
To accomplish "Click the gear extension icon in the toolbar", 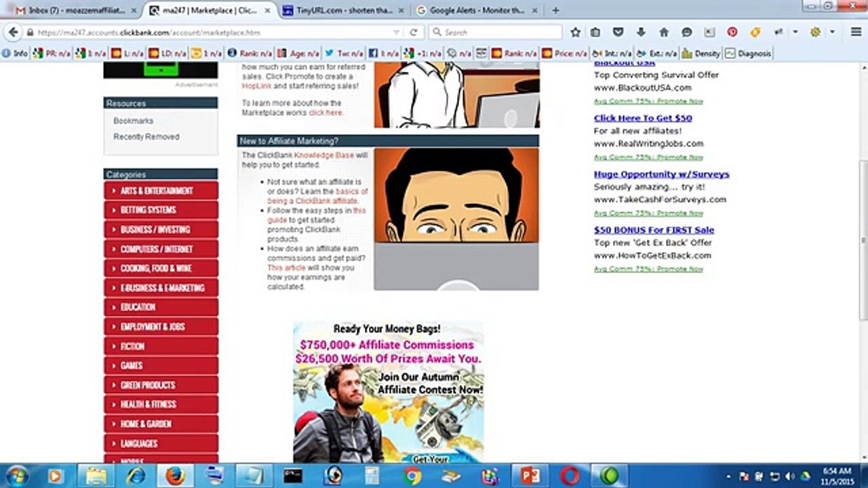I will tap(815, 32).
